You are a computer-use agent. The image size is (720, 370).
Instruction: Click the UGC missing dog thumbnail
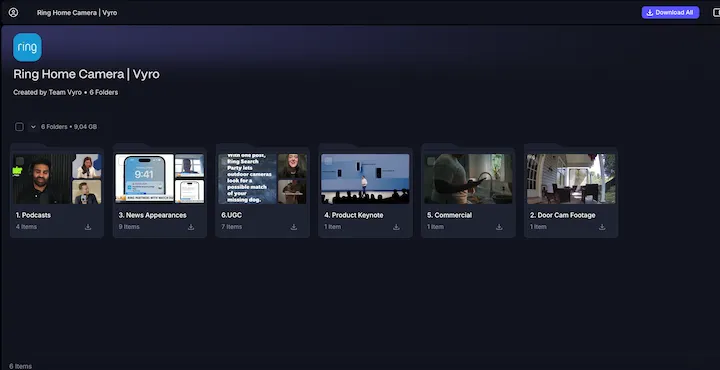248,179
